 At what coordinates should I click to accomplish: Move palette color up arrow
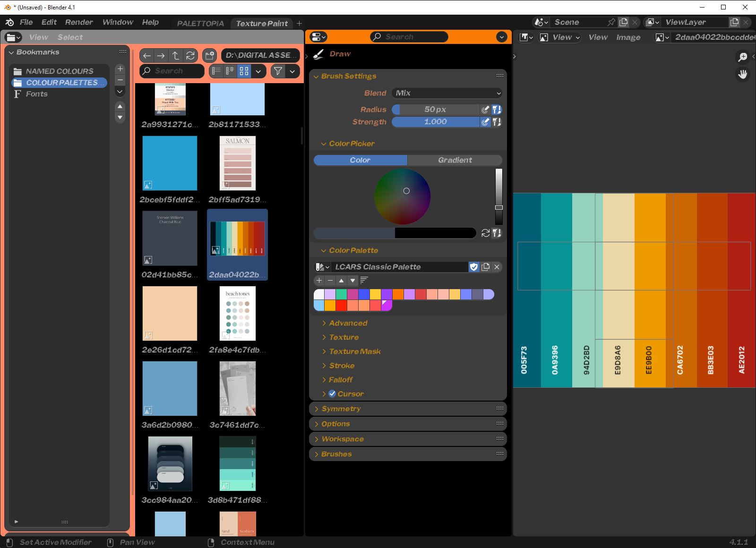[x=341, y=281]
